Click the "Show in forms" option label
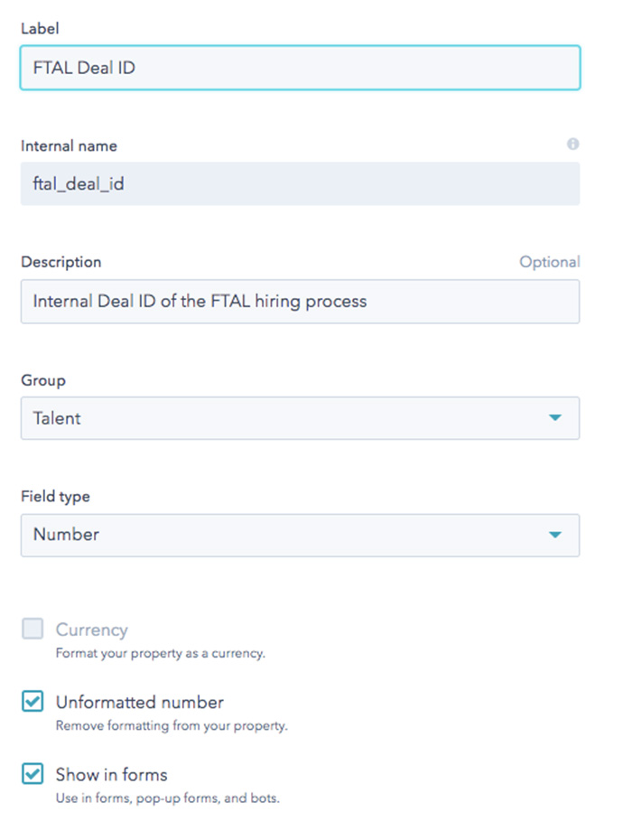632x840 pixels. [111, 775]
